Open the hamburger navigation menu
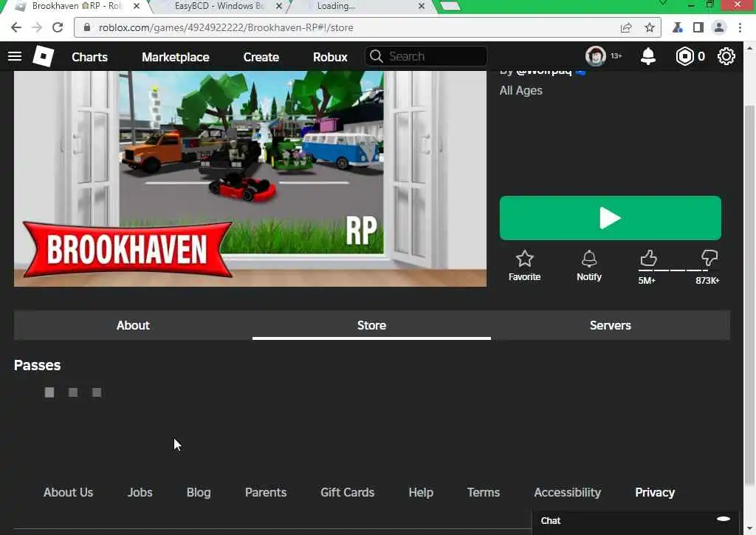 [15, 56]
